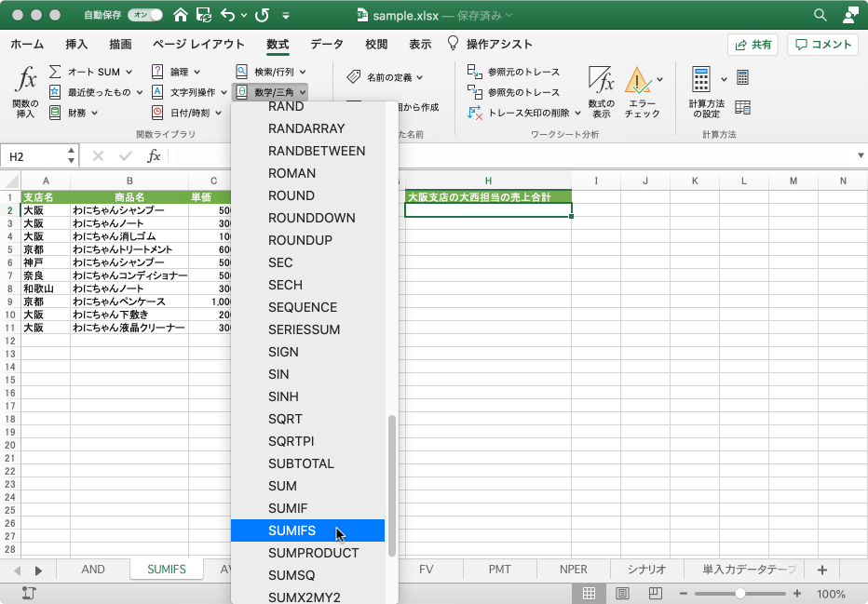
Task: Select cell H2 in the worksheet
Action: pyautogui.click(x=488, y=210)
